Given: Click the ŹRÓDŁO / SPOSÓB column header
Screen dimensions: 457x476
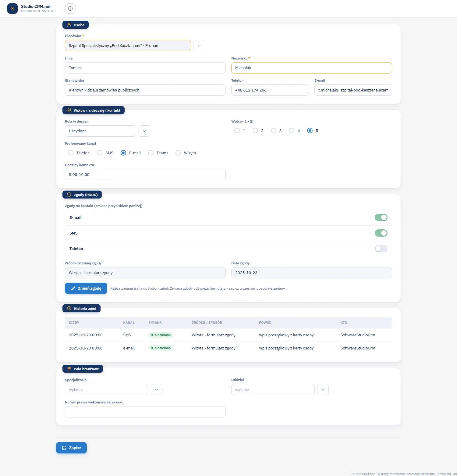Looking at the screenshot, I should pyautogui.click(x=207, y=323).
